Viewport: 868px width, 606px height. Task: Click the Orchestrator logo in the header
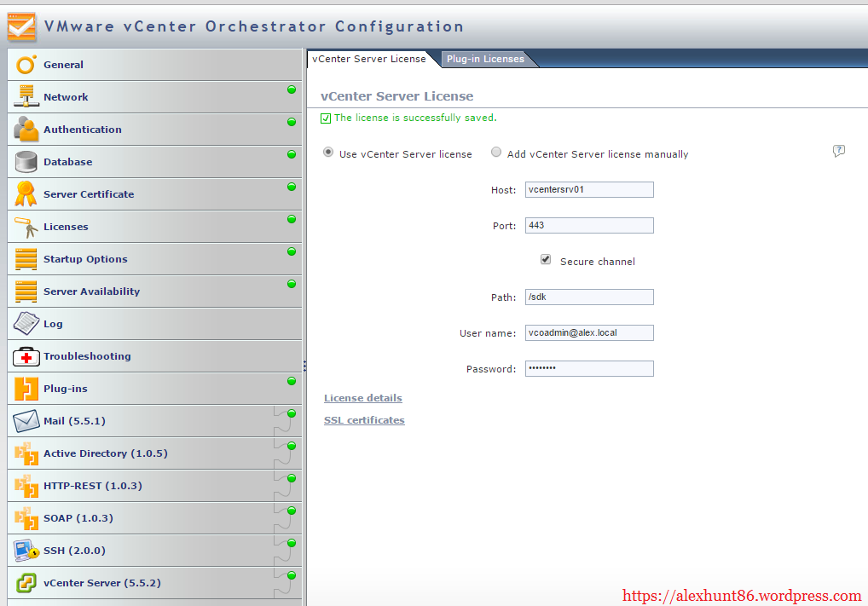(21, 26)
